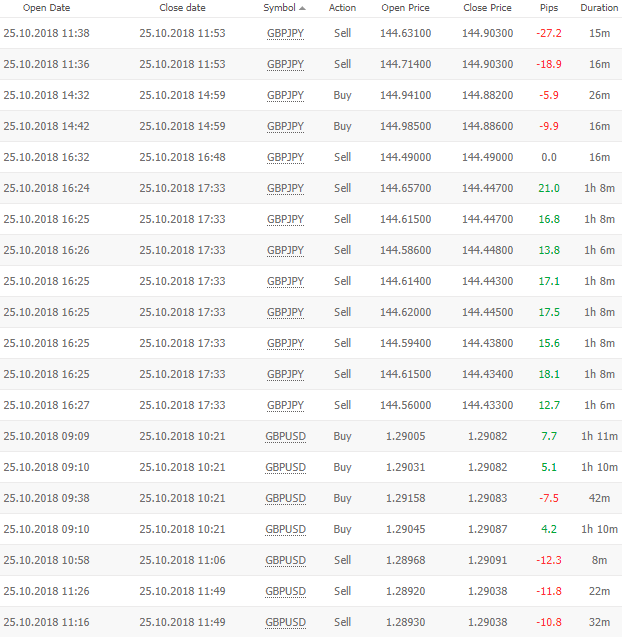This screenshot has height=637, width=622.
Task: Open GBPJPY link in the 17.1 pips row
Action: point(285,281)
